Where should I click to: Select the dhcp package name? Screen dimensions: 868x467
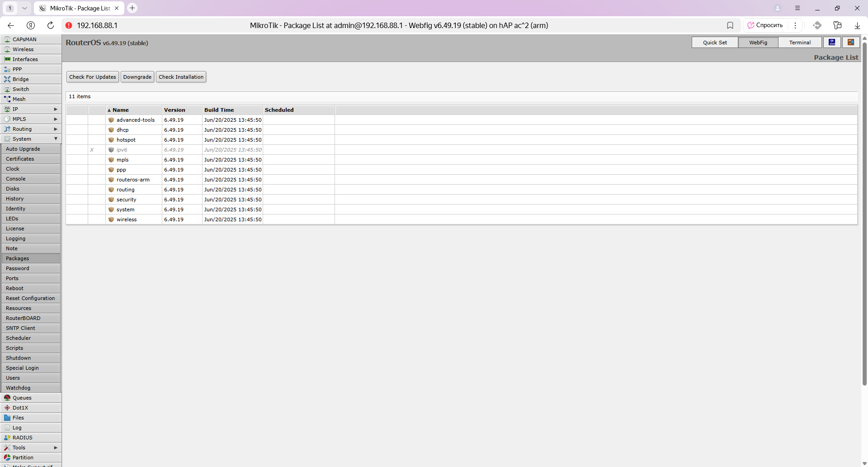pyautogui.click(x=123, y=130)
